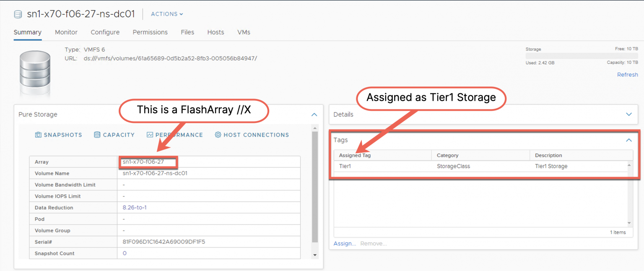Image resolution: width=644 pixels, height=271 pixels.
Task: Go to the VMs tab
Action: click(x=244, y=32)
